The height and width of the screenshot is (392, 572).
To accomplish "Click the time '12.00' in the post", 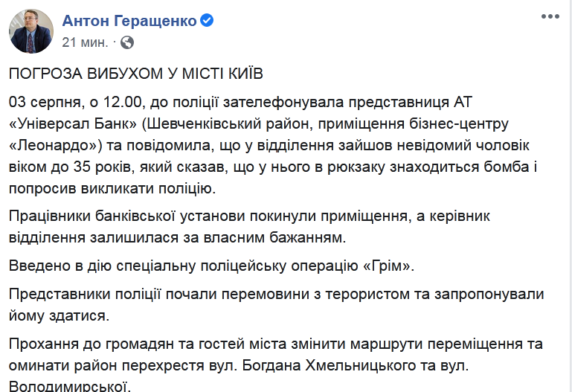I will point(122,102).
